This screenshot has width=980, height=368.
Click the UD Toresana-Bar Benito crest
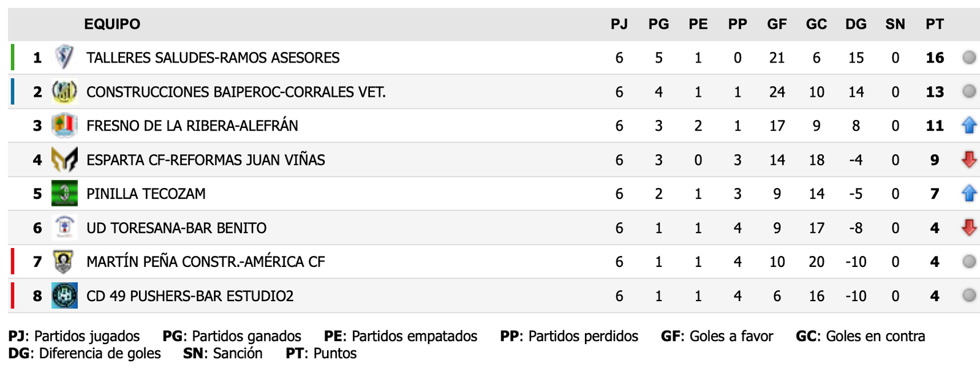pyautogui.click(x=64, y=228)
